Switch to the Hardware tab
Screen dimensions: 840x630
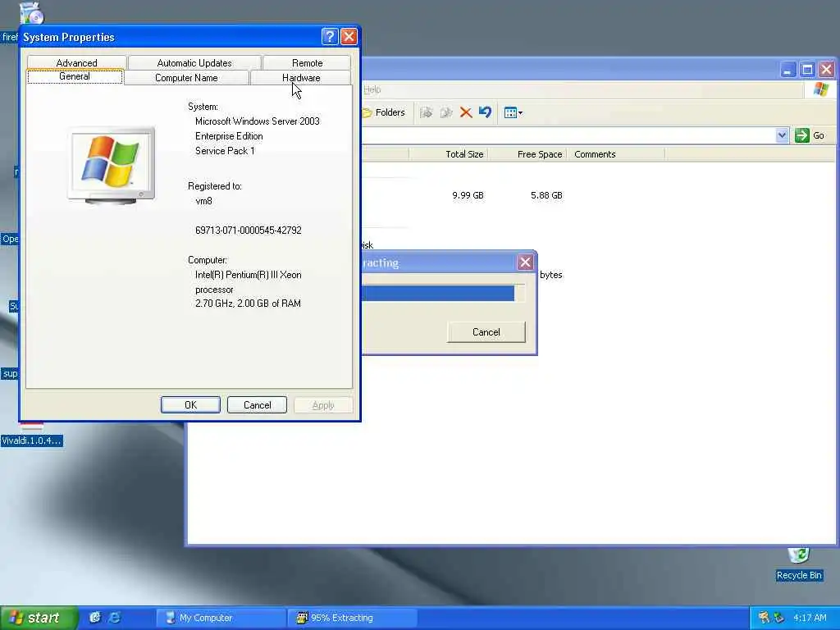[x=301, y=78]
